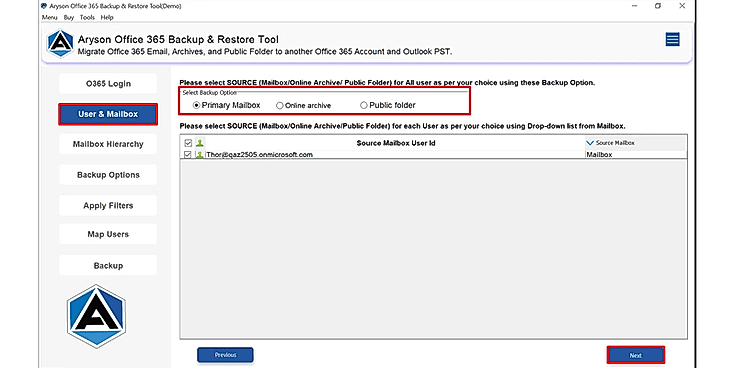
Task: Click the Next button
Action: (636, 355)
